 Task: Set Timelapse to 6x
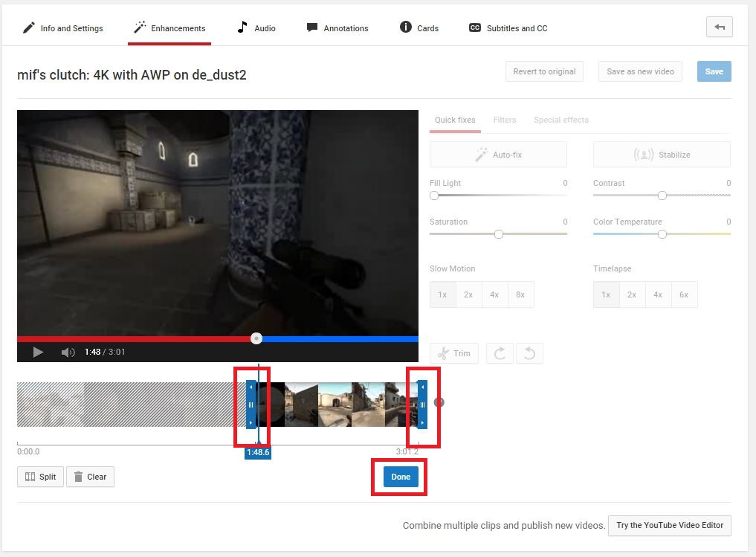(x=684, y=294)
